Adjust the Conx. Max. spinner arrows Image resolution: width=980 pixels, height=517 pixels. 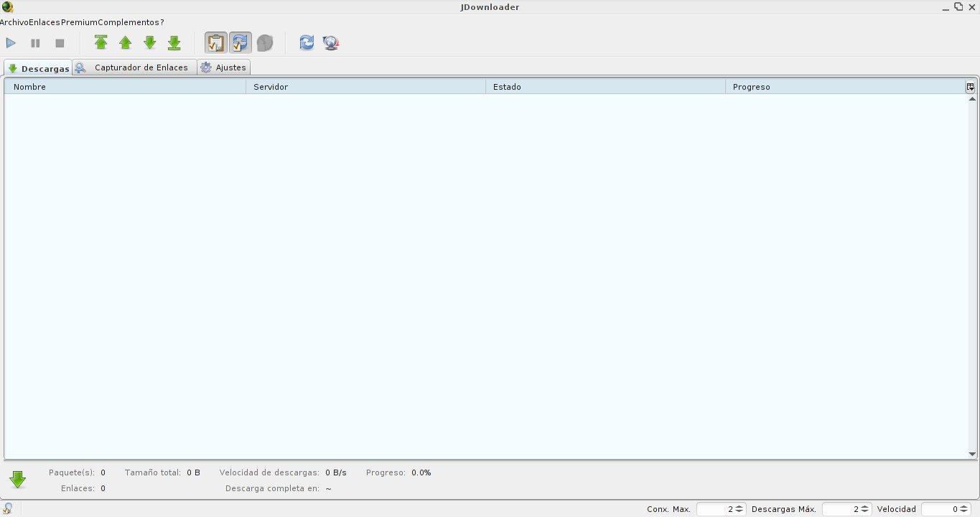(x=739, y=509)
